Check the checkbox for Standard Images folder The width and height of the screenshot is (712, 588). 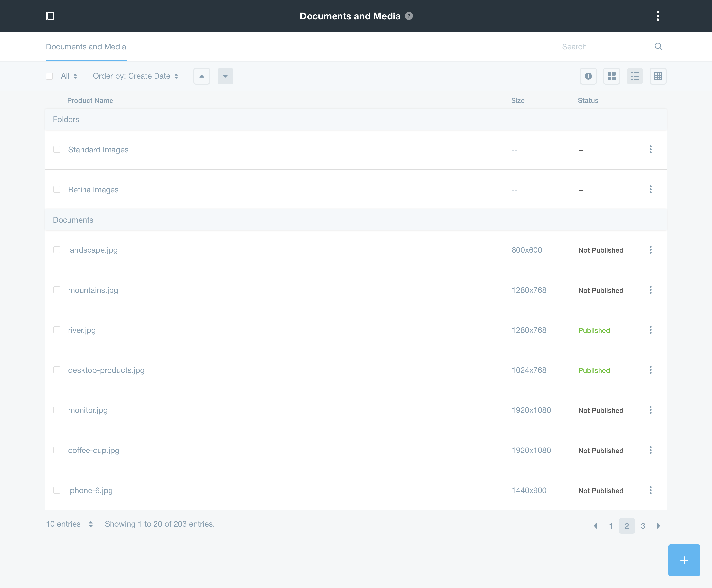click(x=57, y=149)
